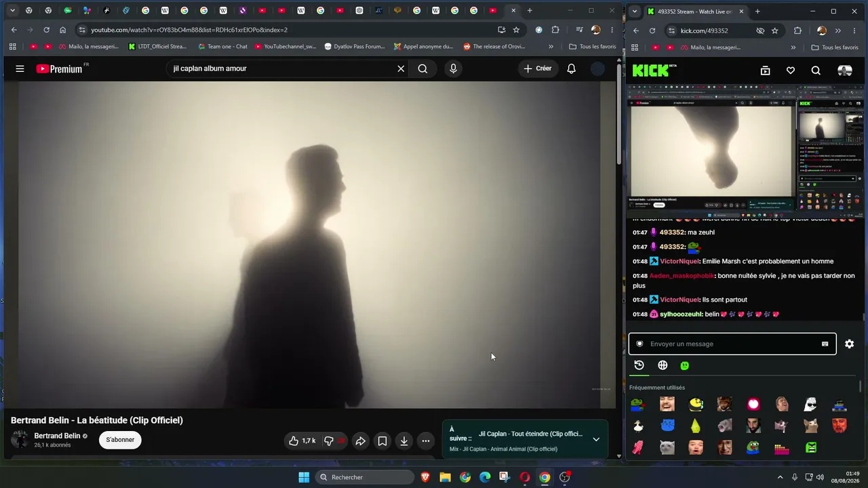This screenshot has width=868, height=488.
Task: Open extensions menu in the YouTube browser window
Action: (555, 30)
